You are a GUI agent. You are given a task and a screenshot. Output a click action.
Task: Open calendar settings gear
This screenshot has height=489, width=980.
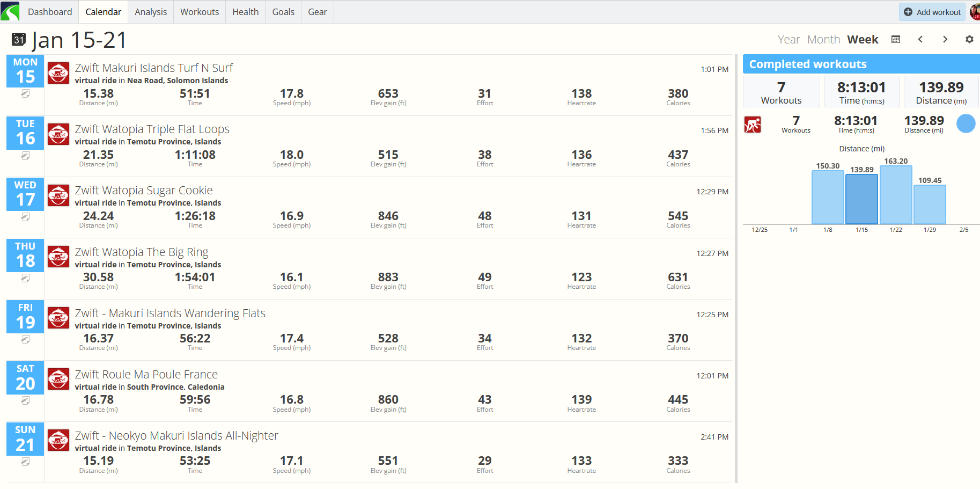[969, 39]
